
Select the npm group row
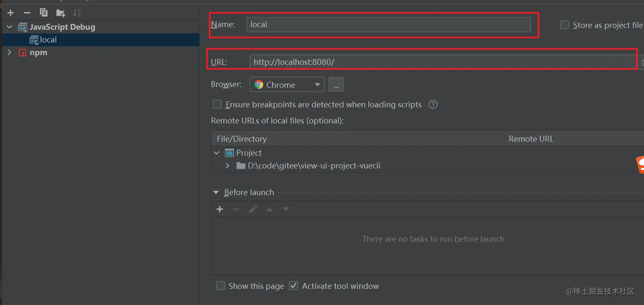(101, 52)
